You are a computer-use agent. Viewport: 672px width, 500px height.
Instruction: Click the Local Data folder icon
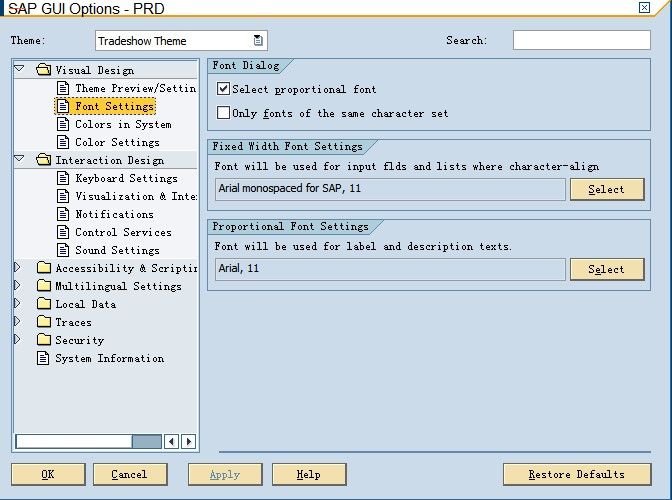tap(44, 303)
